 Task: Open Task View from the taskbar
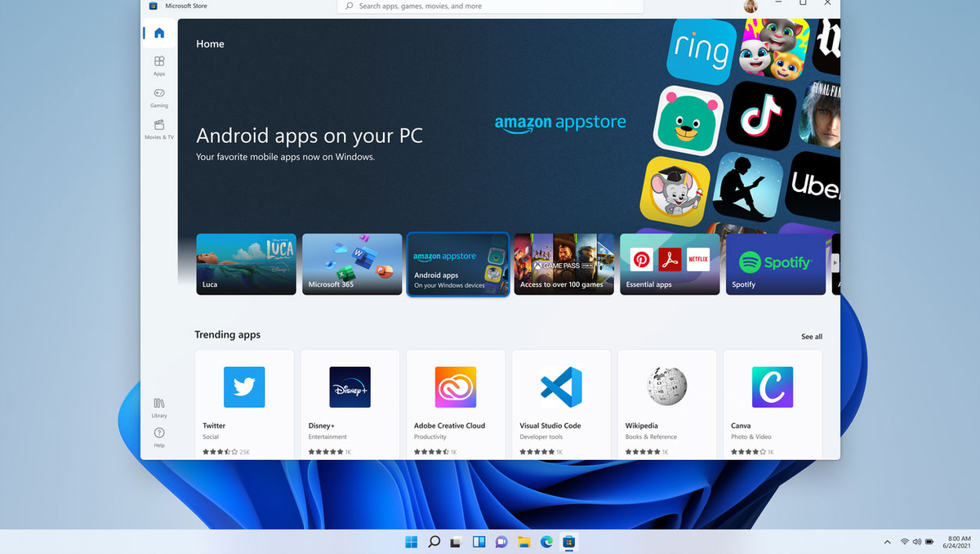(x=457, y=541)
